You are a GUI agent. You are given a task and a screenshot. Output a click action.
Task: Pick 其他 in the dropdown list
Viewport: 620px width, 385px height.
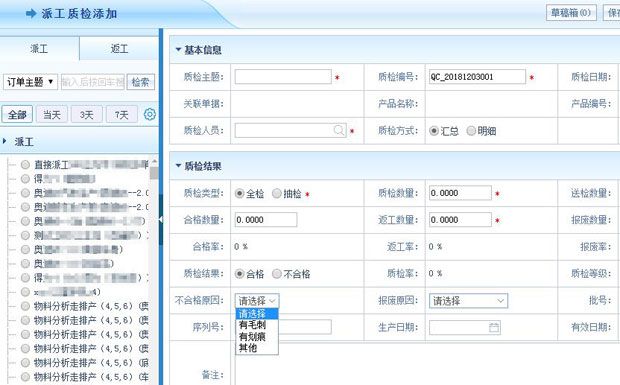tap(257, 348)
